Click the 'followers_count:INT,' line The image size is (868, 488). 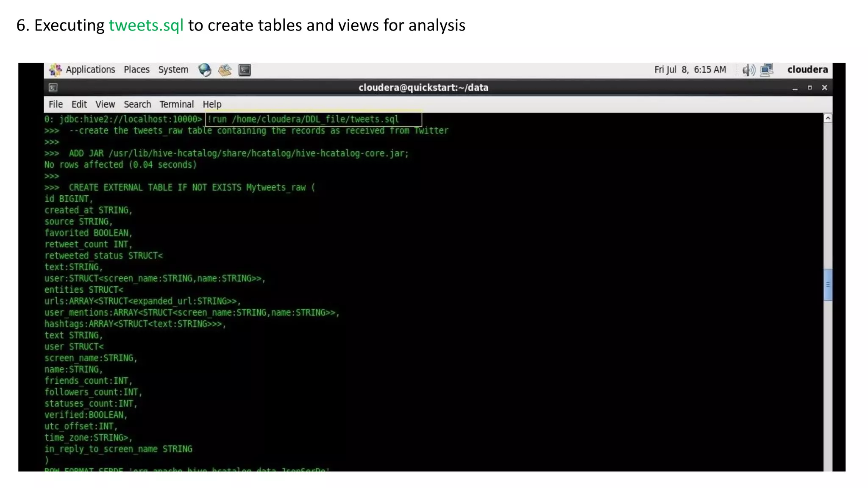[x=93, y=392]
